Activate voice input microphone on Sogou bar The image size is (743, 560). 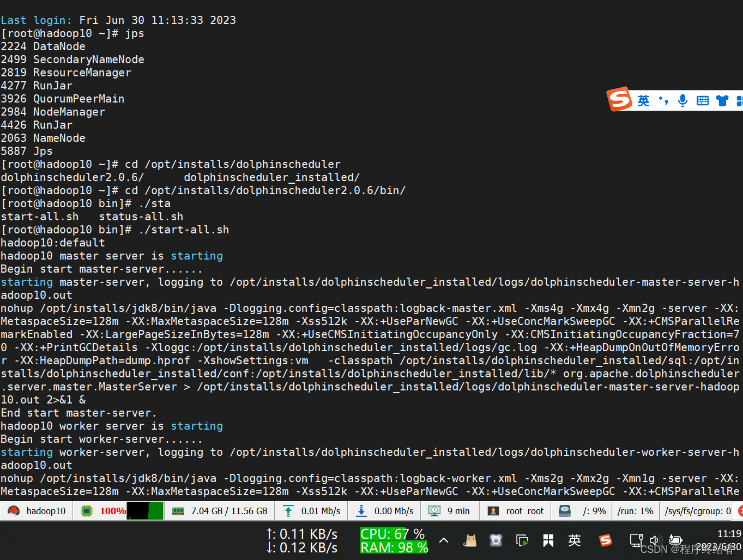[x=682, y=101]
